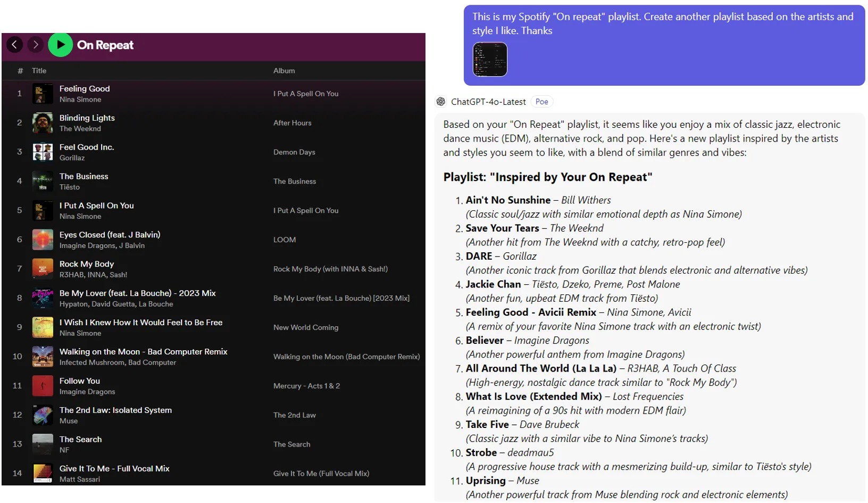This screenshot has width=868, height=503.
Task: Open Give It To Me album art thumbnail
Action: [x=43, y=474]
